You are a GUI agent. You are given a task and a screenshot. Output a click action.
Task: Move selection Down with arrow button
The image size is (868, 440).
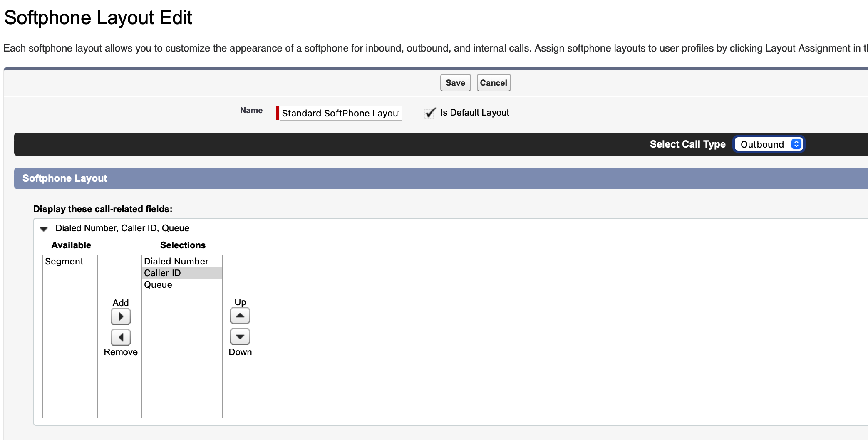[x=240, y=336]
